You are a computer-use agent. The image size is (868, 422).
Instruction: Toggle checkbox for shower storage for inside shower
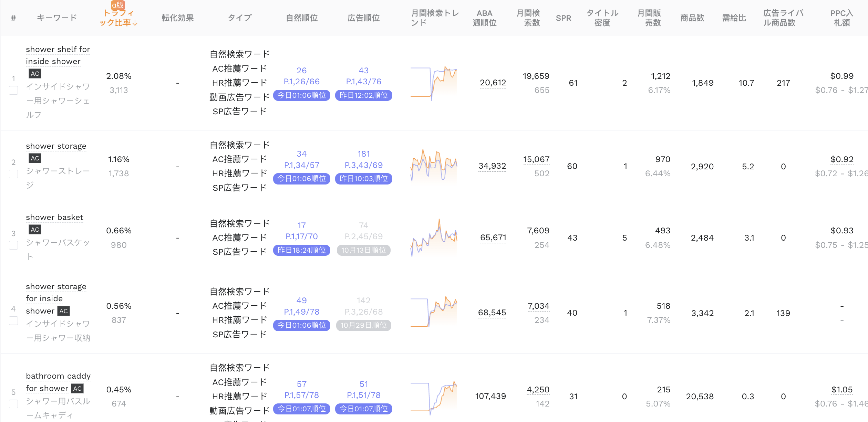pyautogui.click(x=13, y=320)
